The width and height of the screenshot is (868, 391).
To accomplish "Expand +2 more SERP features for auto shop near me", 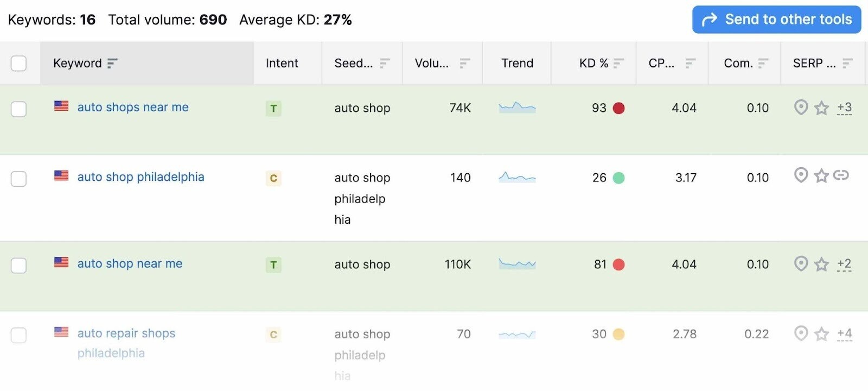I will (844, 264).
